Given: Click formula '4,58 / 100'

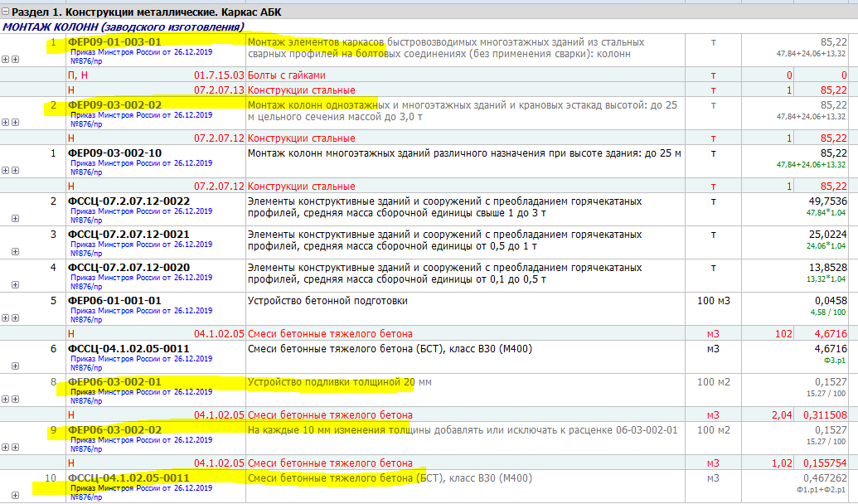Looking at the screenshot, I should 828,313.
